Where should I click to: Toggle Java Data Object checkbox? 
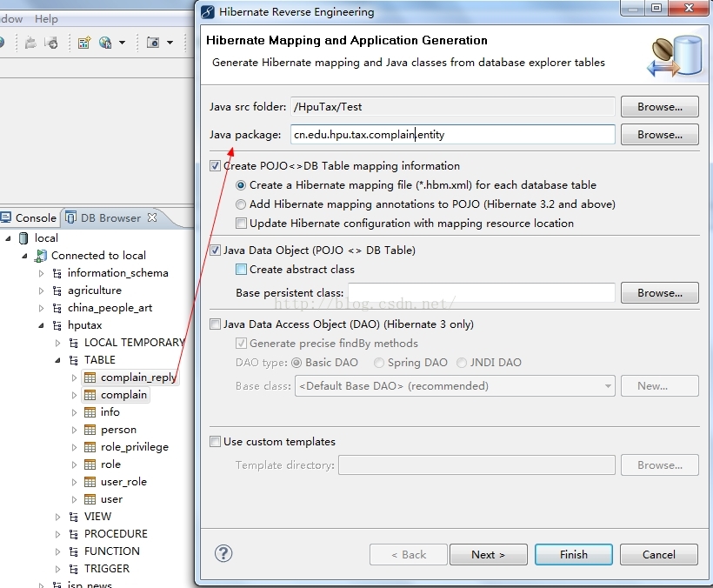215,251
